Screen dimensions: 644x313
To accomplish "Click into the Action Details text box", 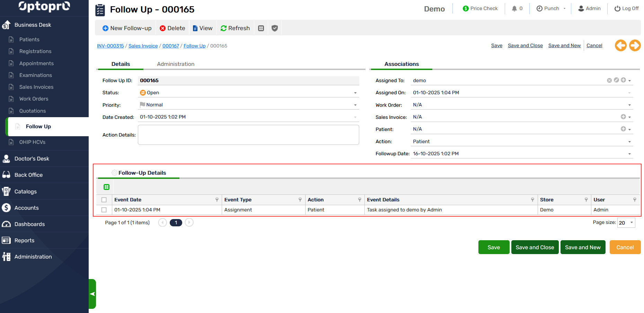I will tap(248, 135).
